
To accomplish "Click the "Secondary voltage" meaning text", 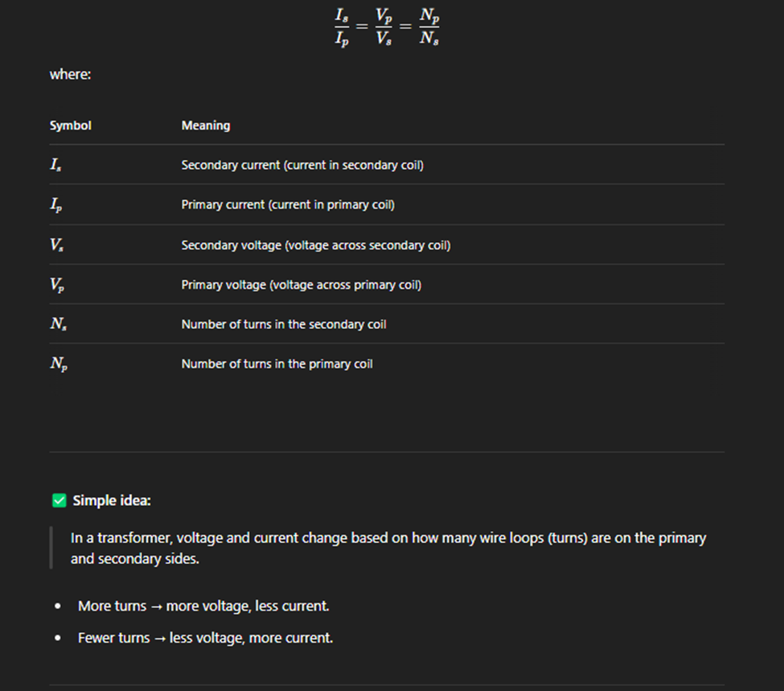I will (x=315, y=245).
